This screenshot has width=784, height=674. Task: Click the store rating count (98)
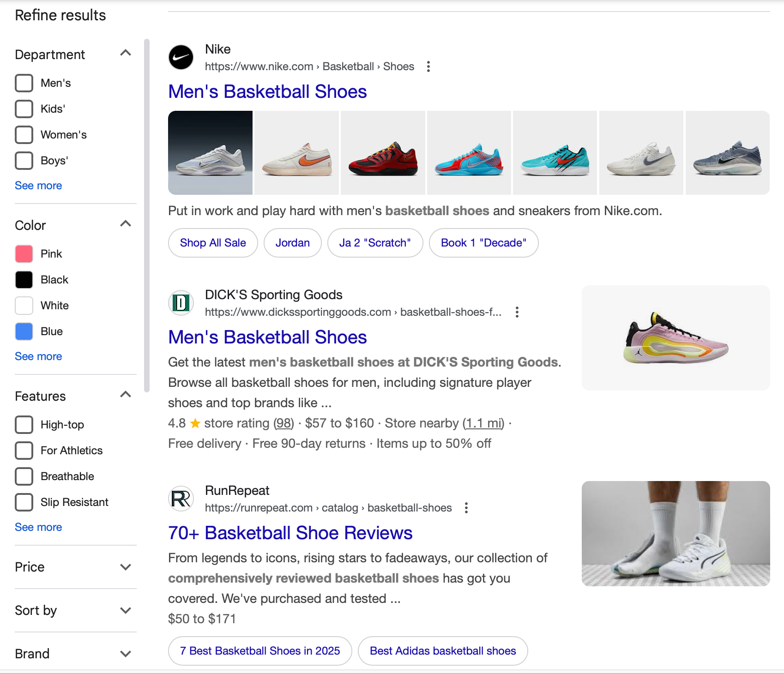[x=283, y=423]
